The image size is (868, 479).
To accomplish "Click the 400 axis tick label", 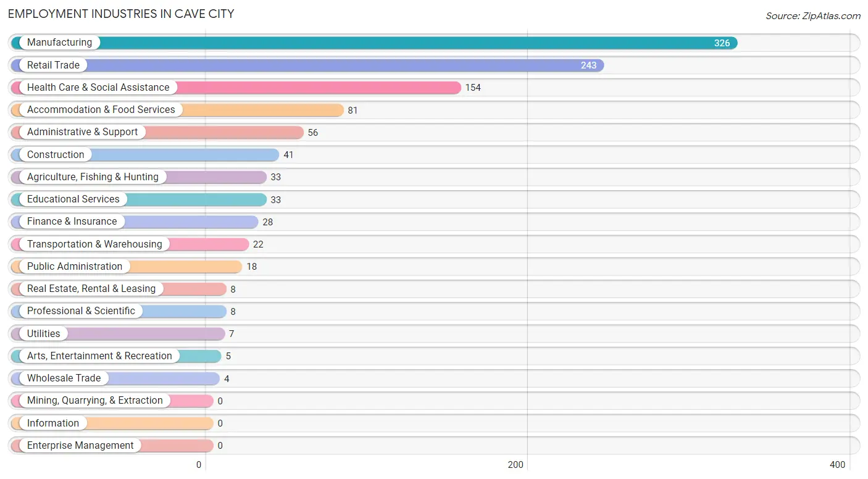I will pyautogui.click(x=837, y=465).
